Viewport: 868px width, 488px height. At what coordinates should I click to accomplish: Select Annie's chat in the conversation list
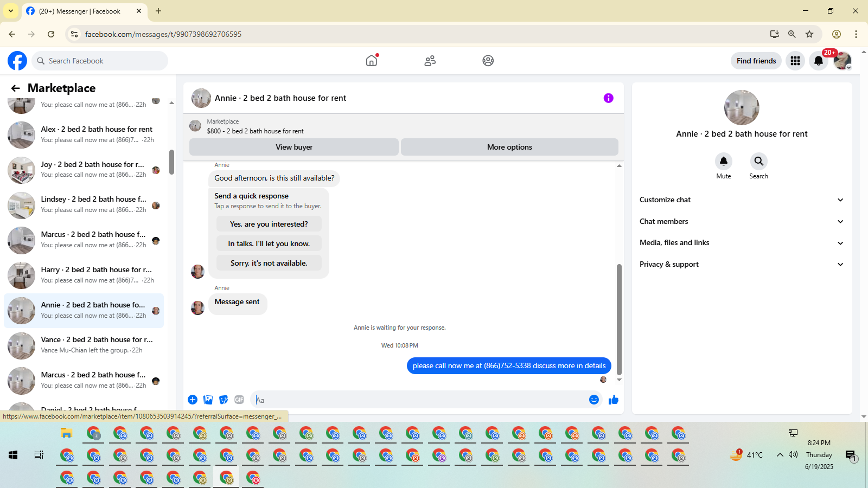click(84, 310)
